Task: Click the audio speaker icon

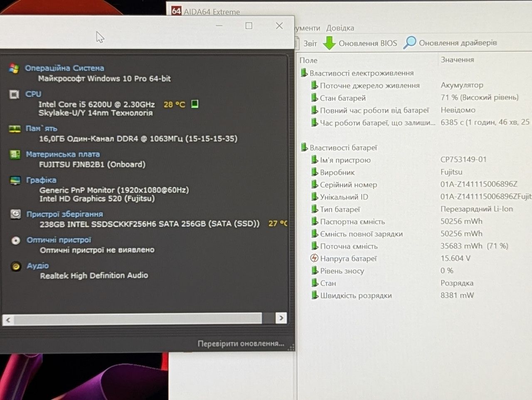Action: tap(16, 266)
